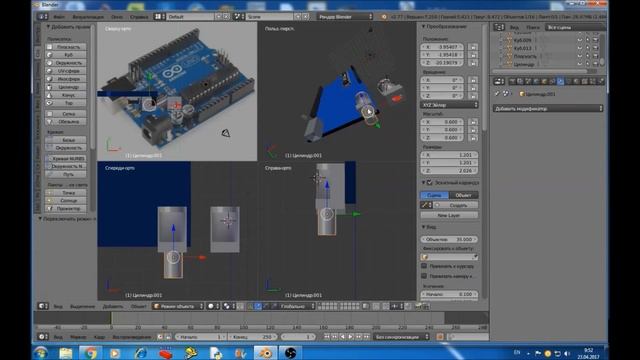Lock the scale X axis
Image resolution: width=640 pixels, height=360 pixels.
tap(473, 122)
